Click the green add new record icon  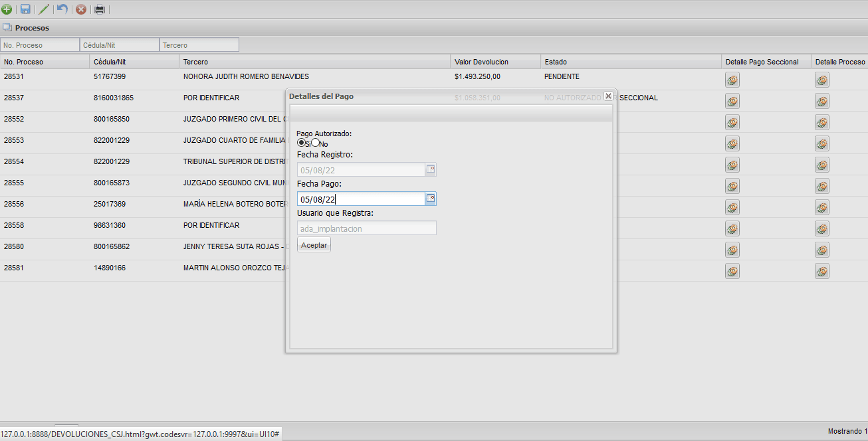(x=7, y=9)
